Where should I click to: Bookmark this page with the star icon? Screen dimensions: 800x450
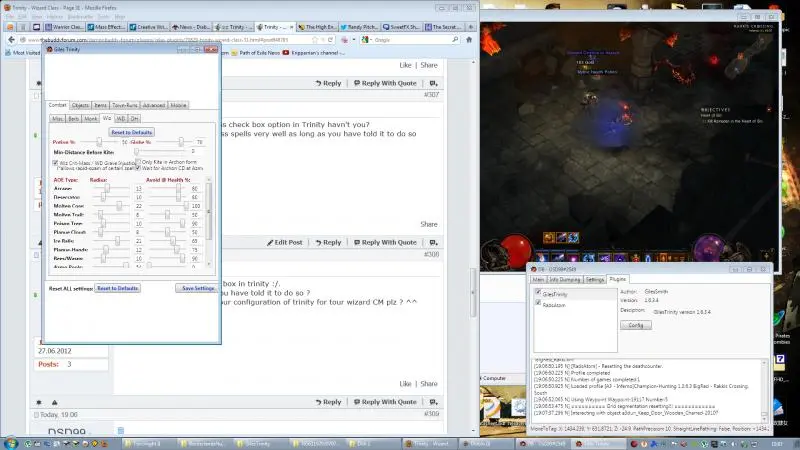tap(315, 40)
